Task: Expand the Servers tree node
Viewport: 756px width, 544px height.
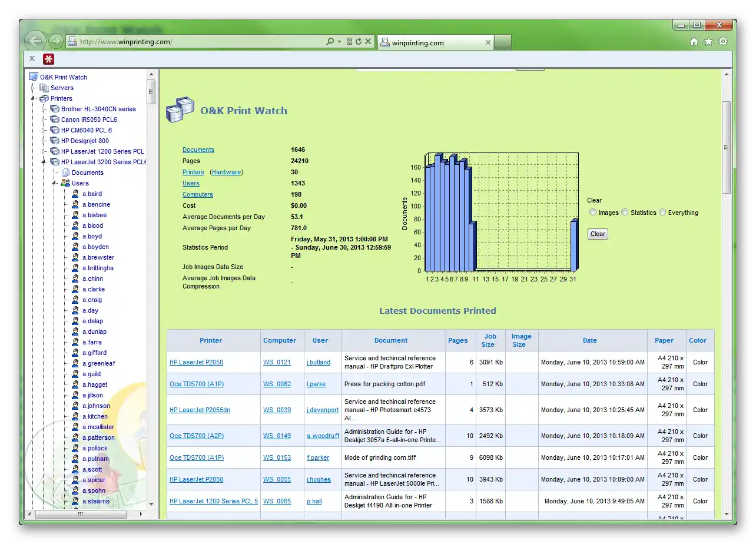Action: click(x=34, y=88)
